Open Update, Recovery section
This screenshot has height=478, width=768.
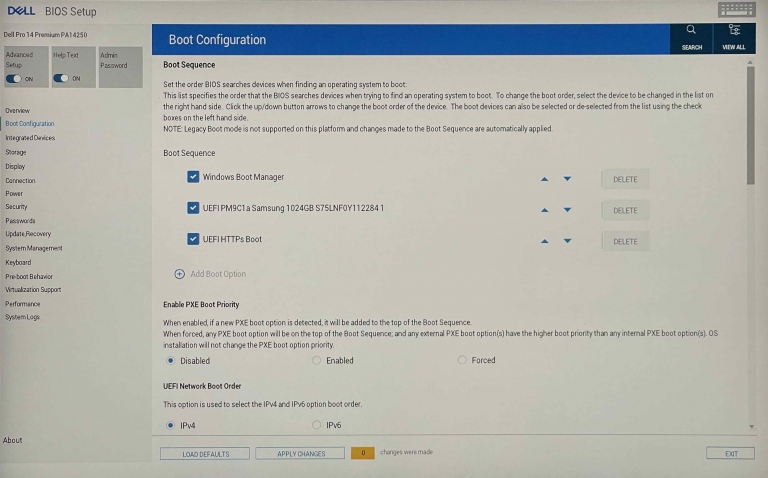(x=28, y=234)
